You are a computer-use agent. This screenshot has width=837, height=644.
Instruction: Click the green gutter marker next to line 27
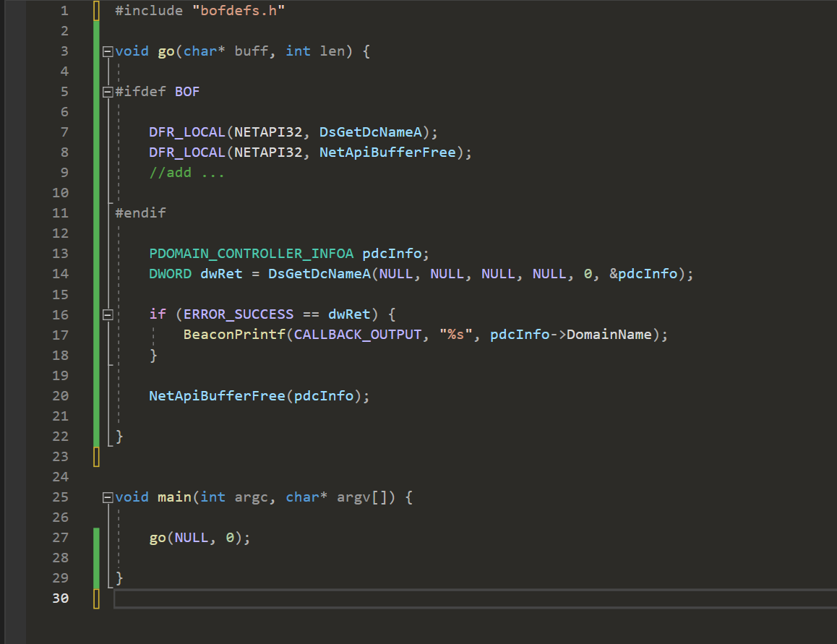(96, 537)
